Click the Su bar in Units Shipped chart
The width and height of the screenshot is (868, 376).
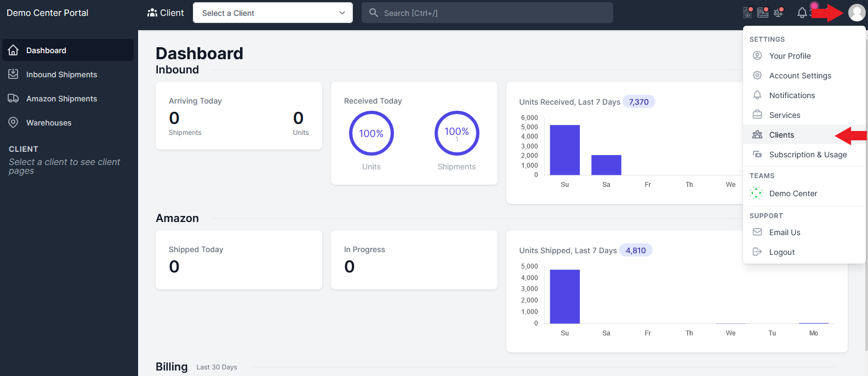pos(564,297)
